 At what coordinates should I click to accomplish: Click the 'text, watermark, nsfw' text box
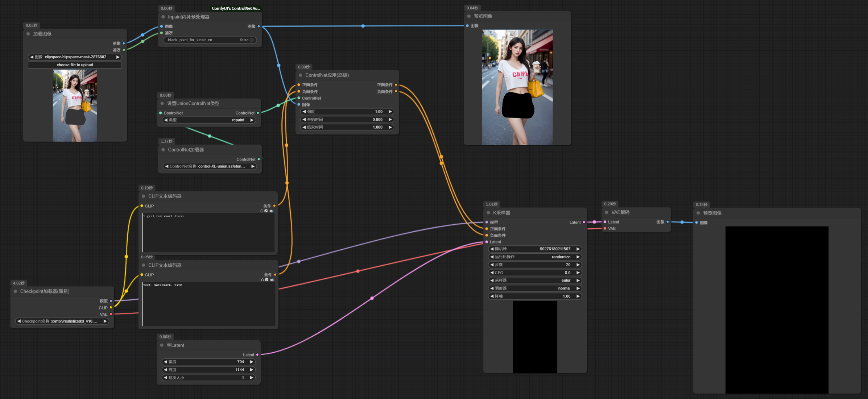click(x=208, y=304)
